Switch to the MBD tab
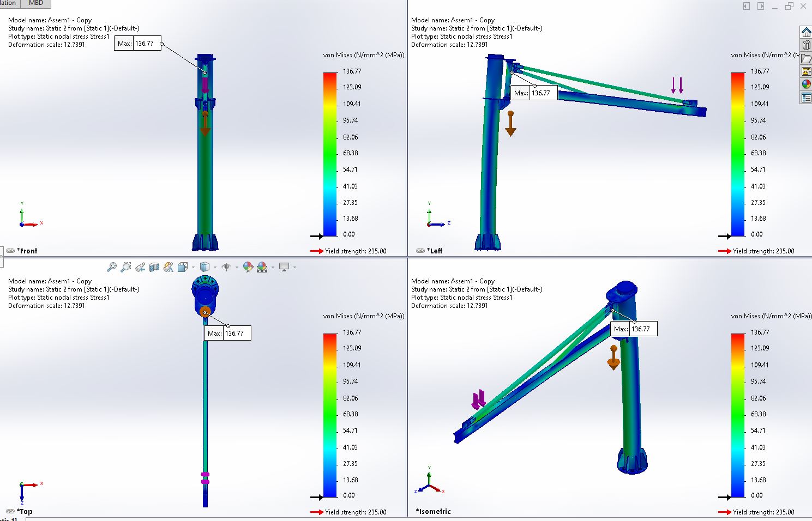Screen dimensions: 812x521 tap(36, 3)
